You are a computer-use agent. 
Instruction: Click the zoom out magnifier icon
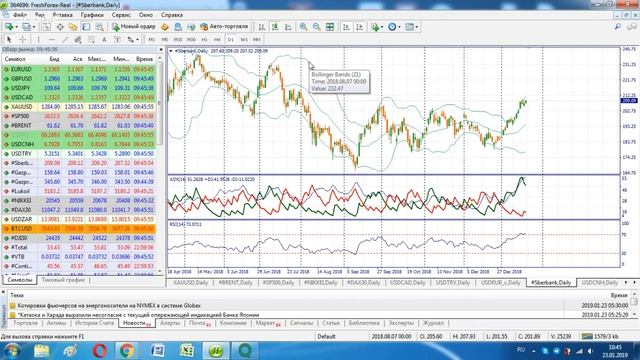[316, 27]
